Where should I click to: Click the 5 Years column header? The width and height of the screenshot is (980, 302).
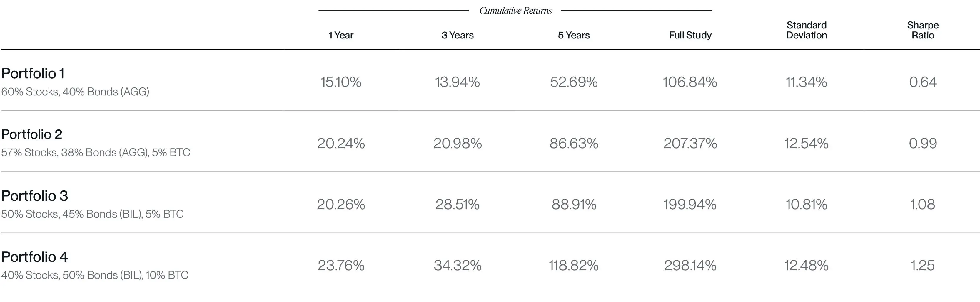[574, 35]
